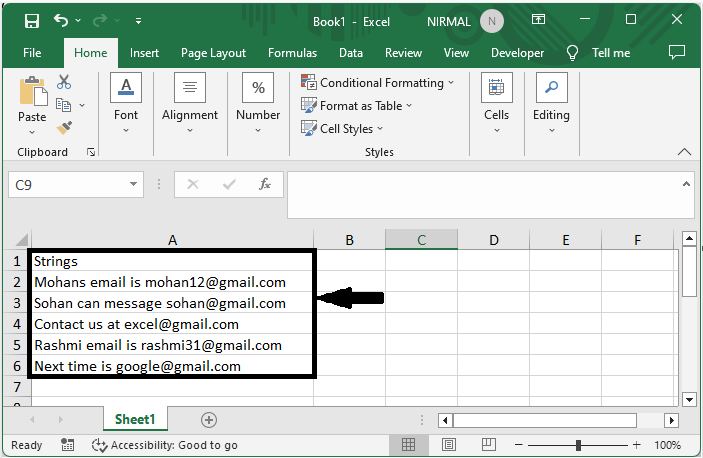
Task: Click the Enter checkmark formula bar button
Action: 229,184
